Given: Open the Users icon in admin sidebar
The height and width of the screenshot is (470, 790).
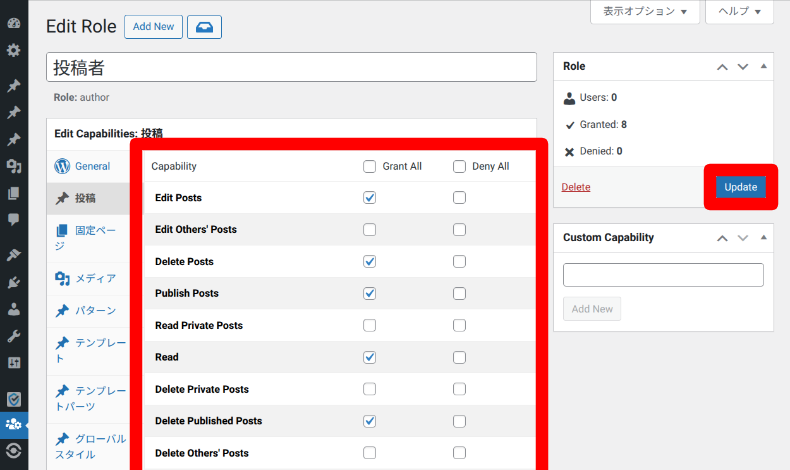Looking at the screenshot, I should coord(14,309).
